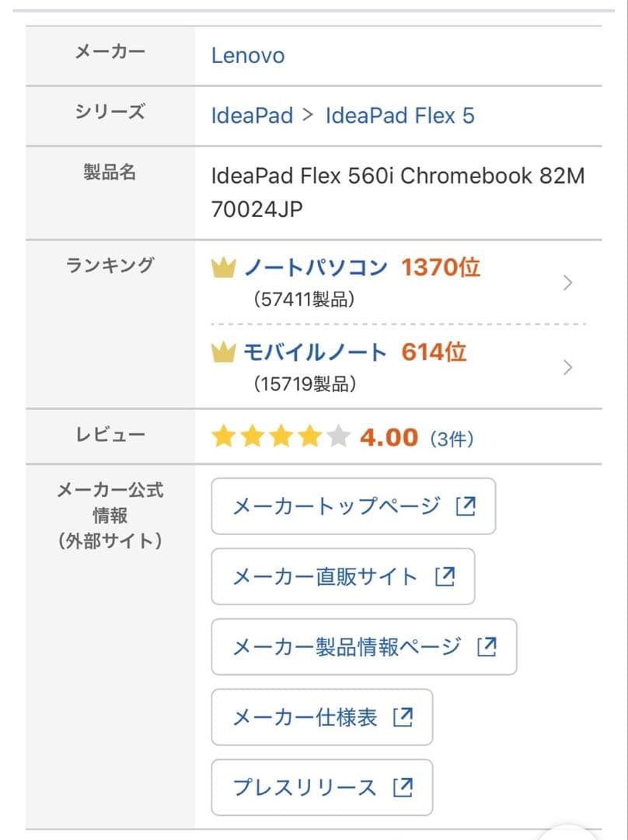Click the プレスリリース button
The height and width of the screenshot is (840, 628).
coord(322,787)
